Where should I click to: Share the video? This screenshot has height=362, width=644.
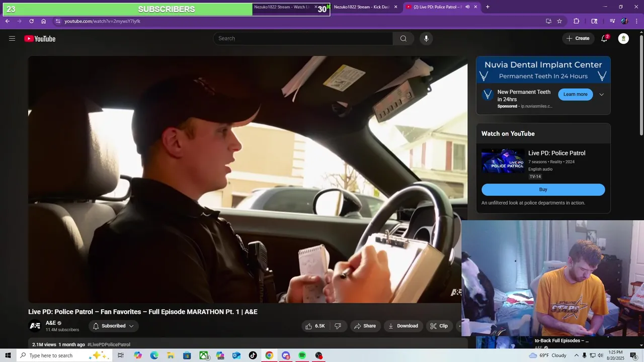[365, 326]
